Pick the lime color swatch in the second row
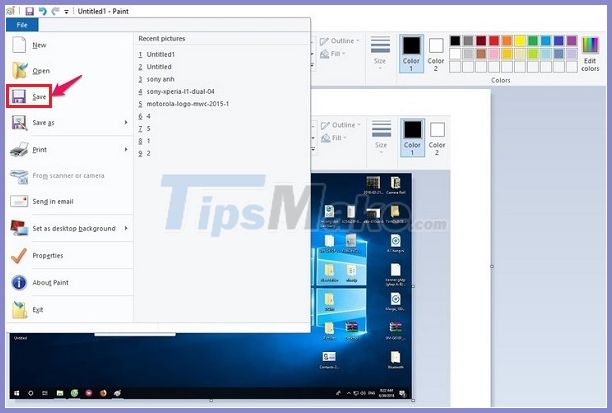Screen dimensions: 612x413 pos(533,53)
